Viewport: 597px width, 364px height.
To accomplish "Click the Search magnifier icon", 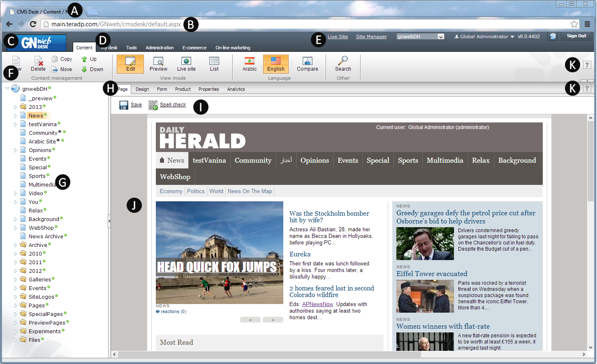I will pos(343,61).
